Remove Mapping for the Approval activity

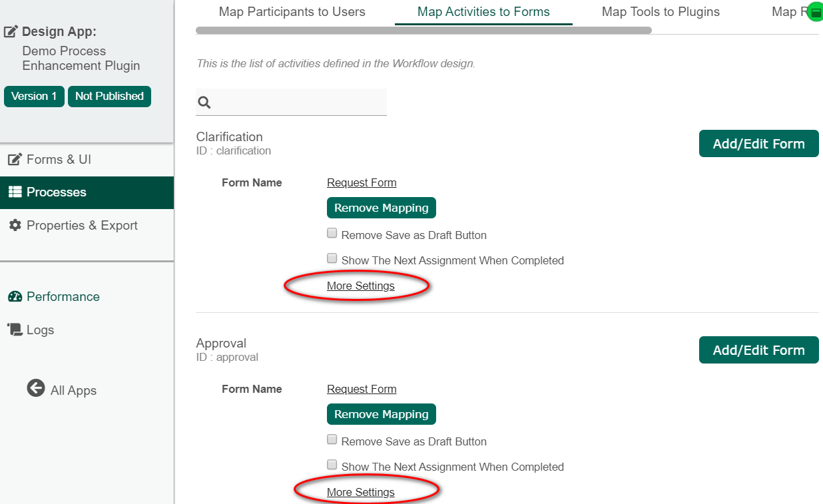[x=381, y=414]
